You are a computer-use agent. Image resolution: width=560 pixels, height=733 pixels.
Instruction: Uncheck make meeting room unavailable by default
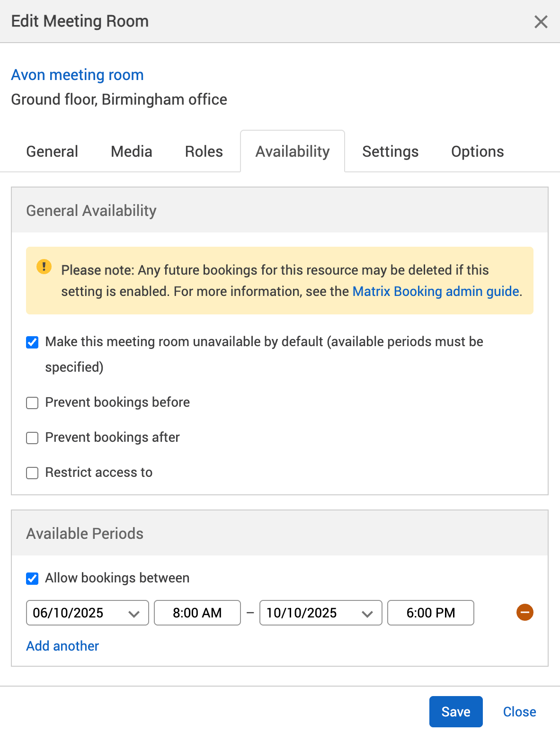32,342
